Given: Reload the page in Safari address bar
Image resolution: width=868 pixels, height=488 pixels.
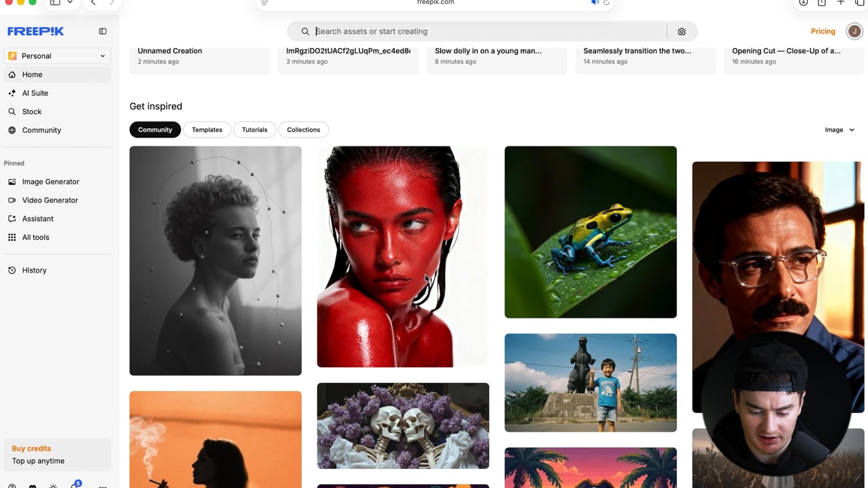Looking at the screenshot, I should coord(606,3).
